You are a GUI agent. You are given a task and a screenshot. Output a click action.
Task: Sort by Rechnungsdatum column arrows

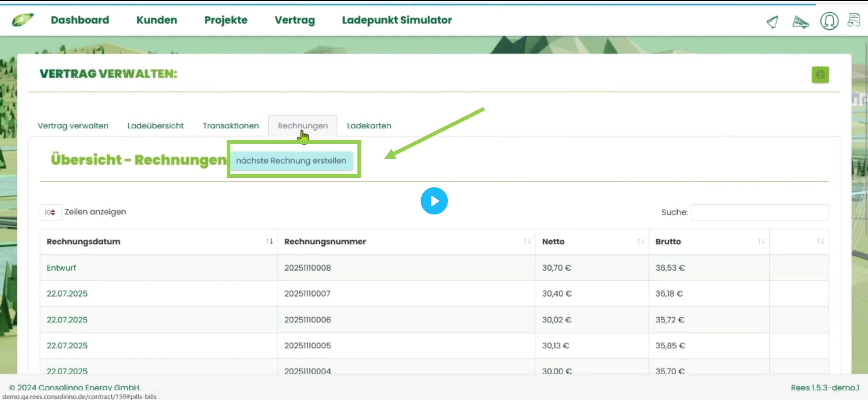click(x=269, y=241)
